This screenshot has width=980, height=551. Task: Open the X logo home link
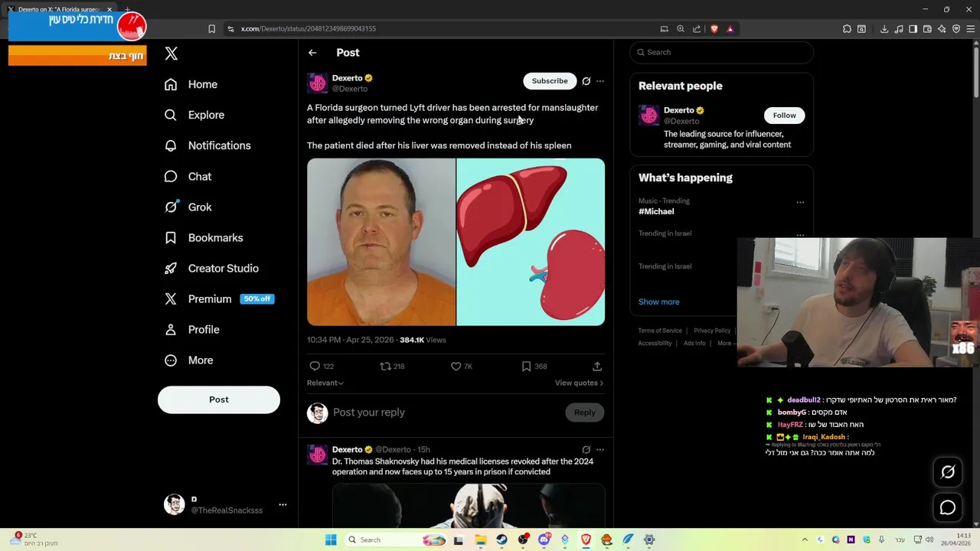[x=171, y=54]
